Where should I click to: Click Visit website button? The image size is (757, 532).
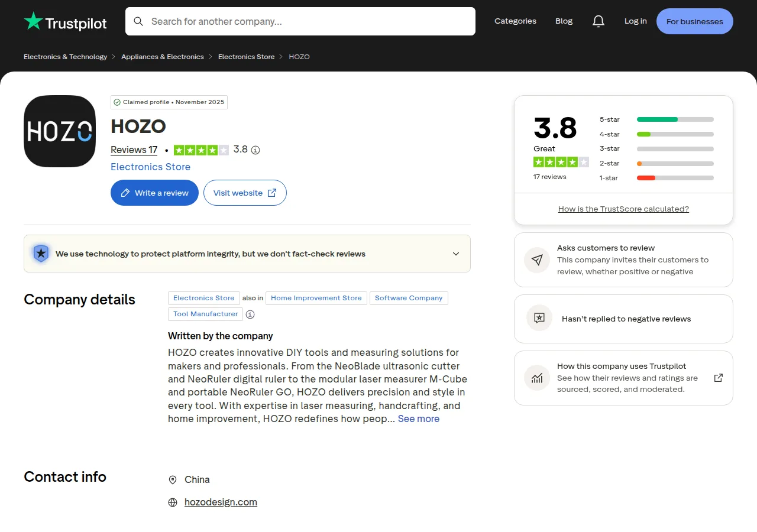245,193
